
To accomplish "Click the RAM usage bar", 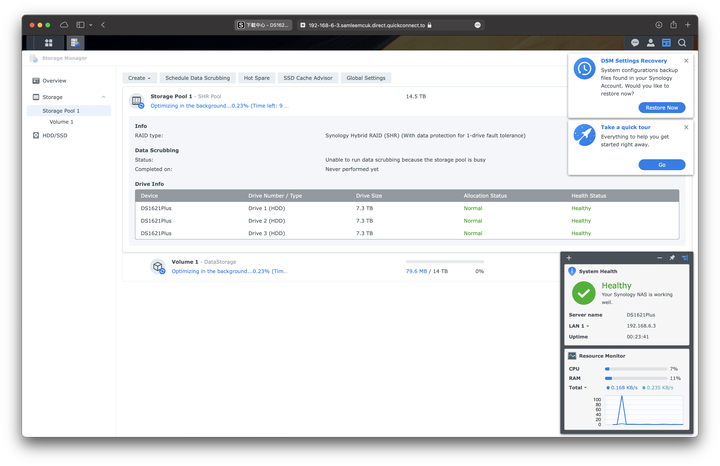I will click(x=636, y=378).
